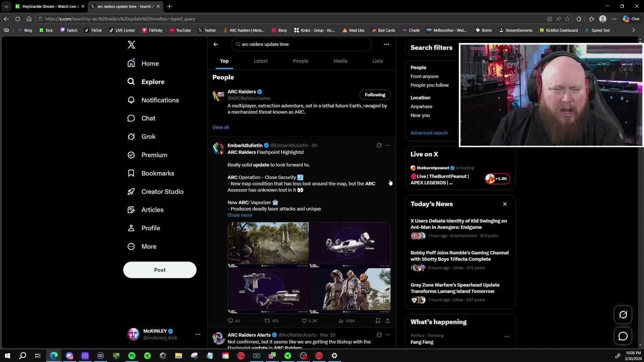Click View all people link
The image size is (644, 362).
coord(220,127)
